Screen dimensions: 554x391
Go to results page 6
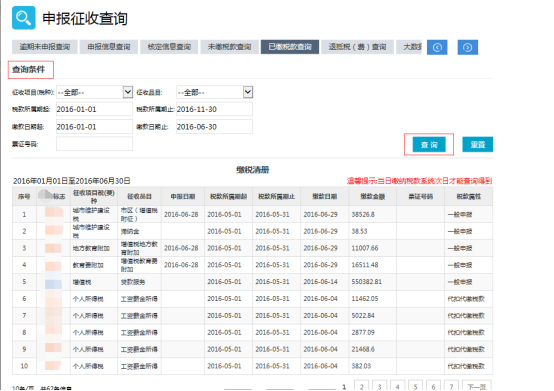(x=434, y=386)
